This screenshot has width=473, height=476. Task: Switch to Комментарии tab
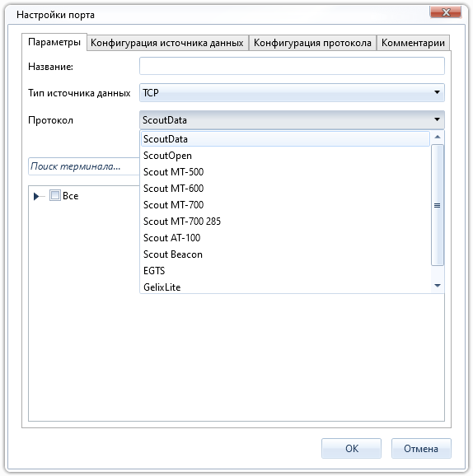413,43
